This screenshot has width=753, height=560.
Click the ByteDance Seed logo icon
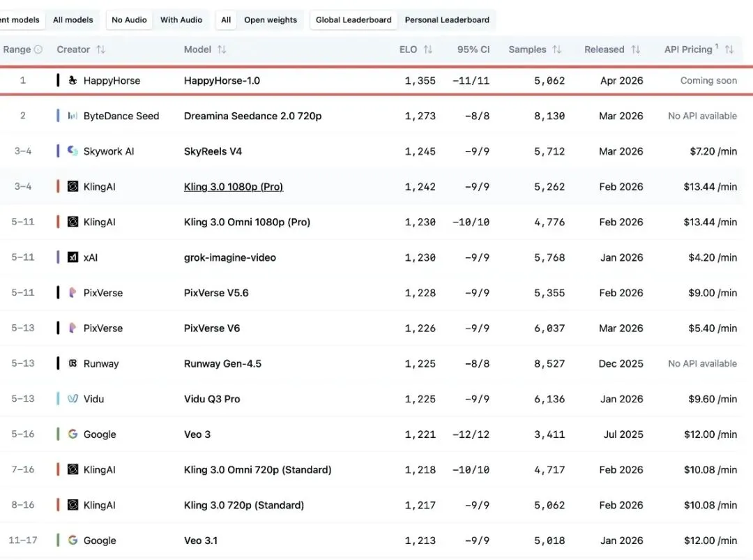(73, 116)
